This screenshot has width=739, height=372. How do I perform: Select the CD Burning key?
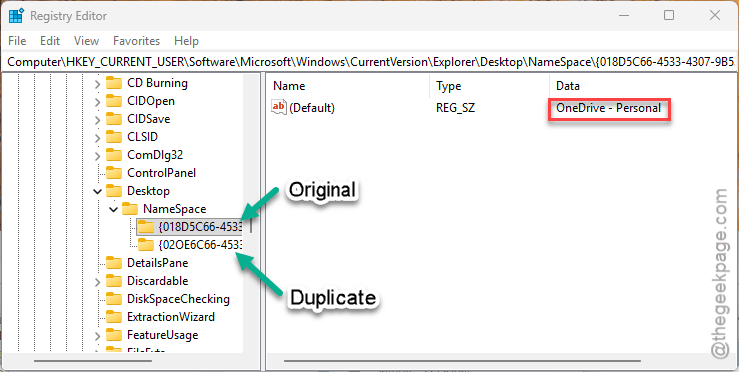pos(157,83)
